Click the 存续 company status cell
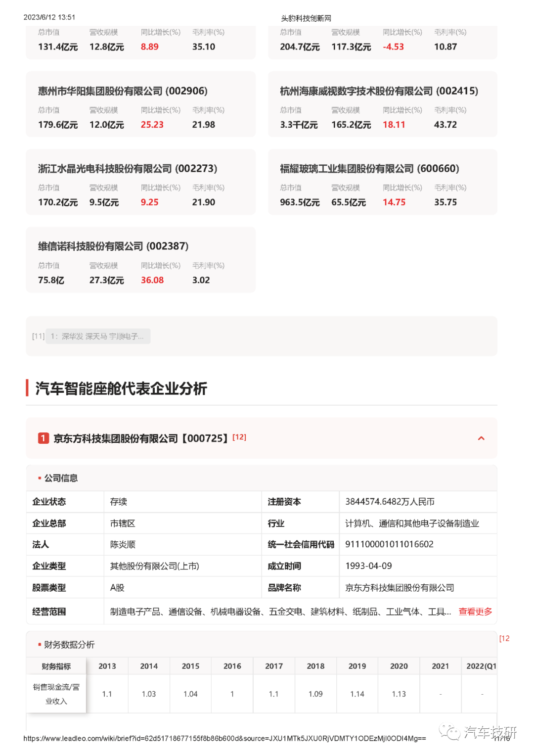534x756 pixels. [119, 502]
